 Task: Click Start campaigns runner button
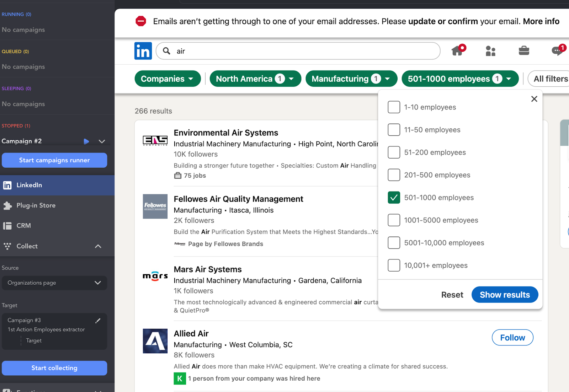(x=54, y=160)
